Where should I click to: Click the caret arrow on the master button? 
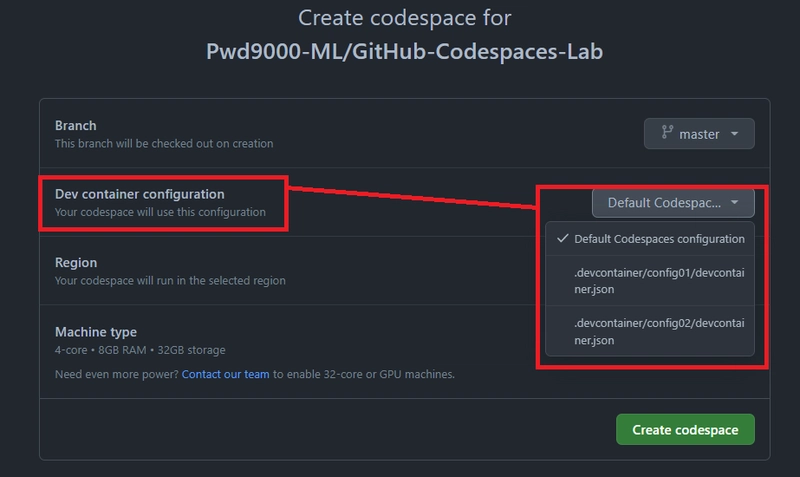point(735,133)
